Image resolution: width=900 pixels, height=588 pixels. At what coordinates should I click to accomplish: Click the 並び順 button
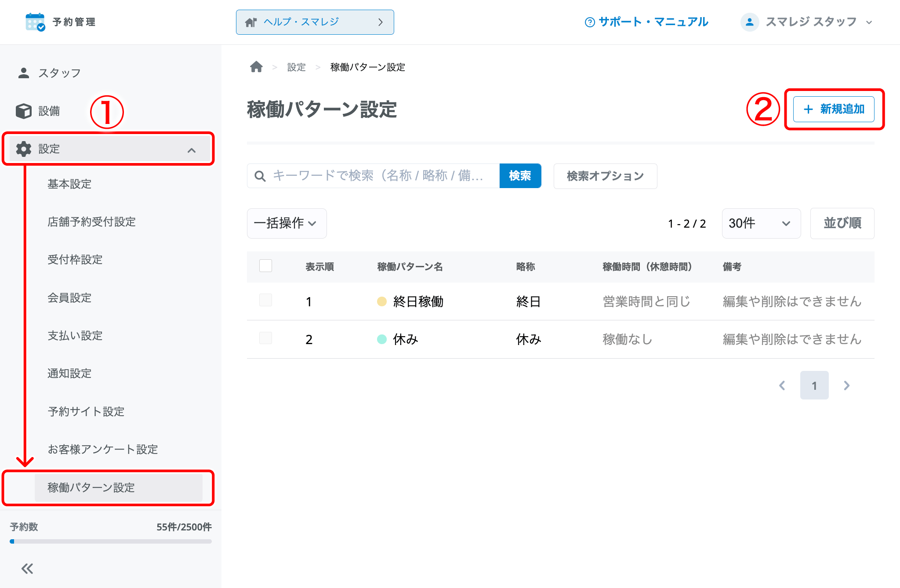coord(842,223)
